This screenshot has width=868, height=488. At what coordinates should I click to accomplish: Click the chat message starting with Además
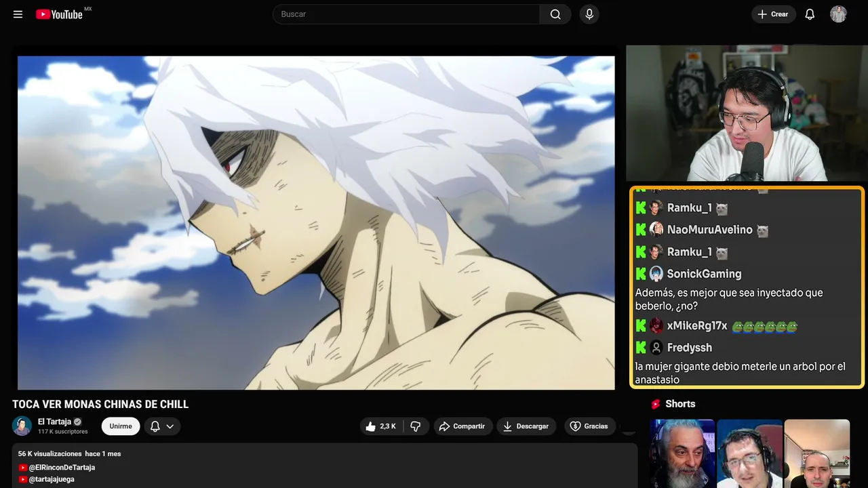[729, 300]
